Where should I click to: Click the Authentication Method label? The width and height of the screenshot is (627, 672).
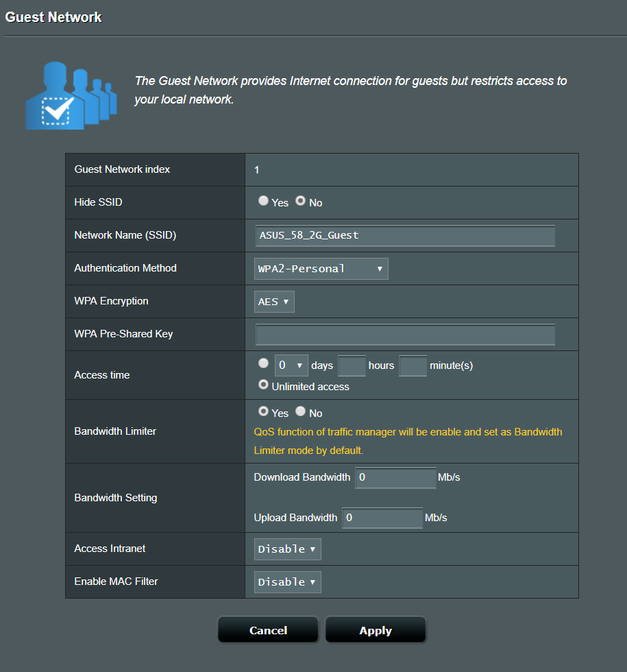(125, 268)
